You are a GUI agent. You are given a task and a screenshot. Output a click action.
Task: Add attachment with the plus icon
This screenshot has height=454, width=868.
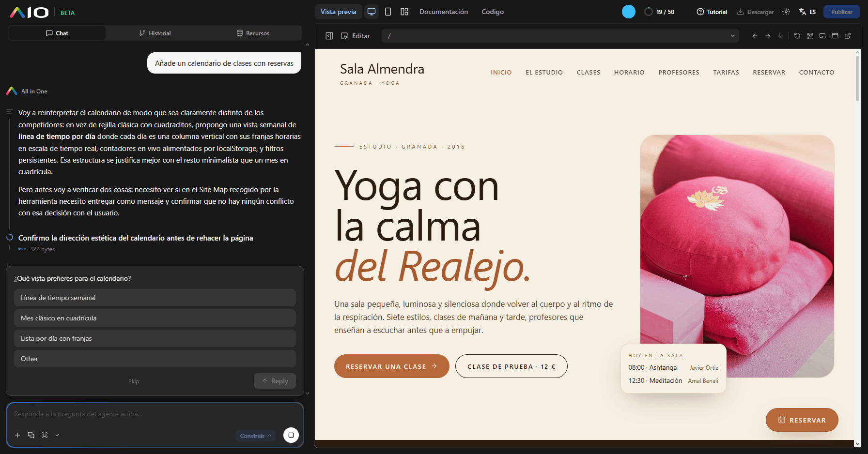pyautogui.click(x=17, y=435)
